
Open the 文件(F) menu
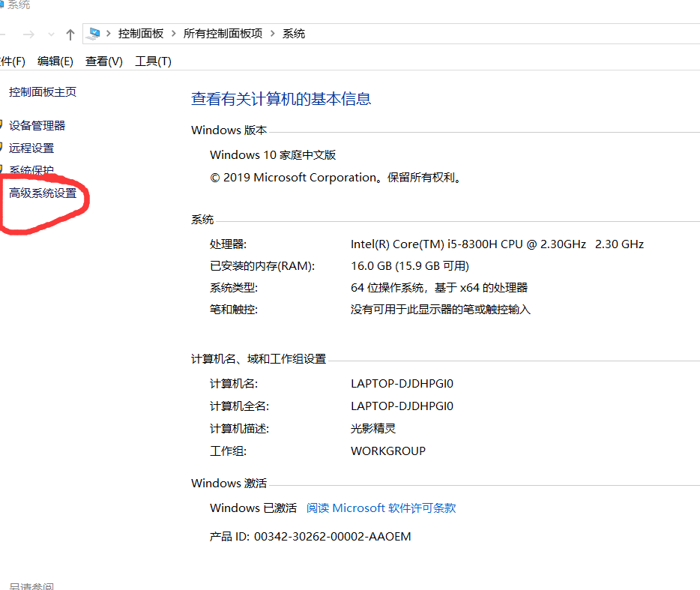point(12,61)
